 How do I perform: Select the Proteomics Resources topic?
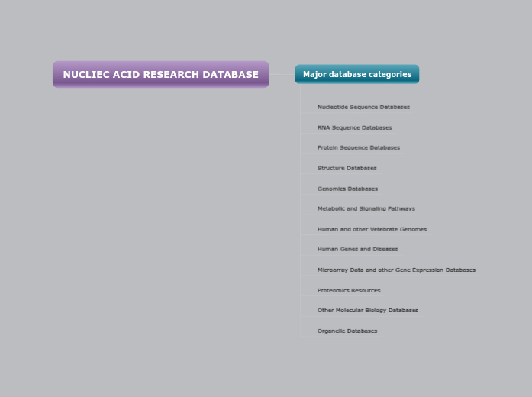click(349, 290)
